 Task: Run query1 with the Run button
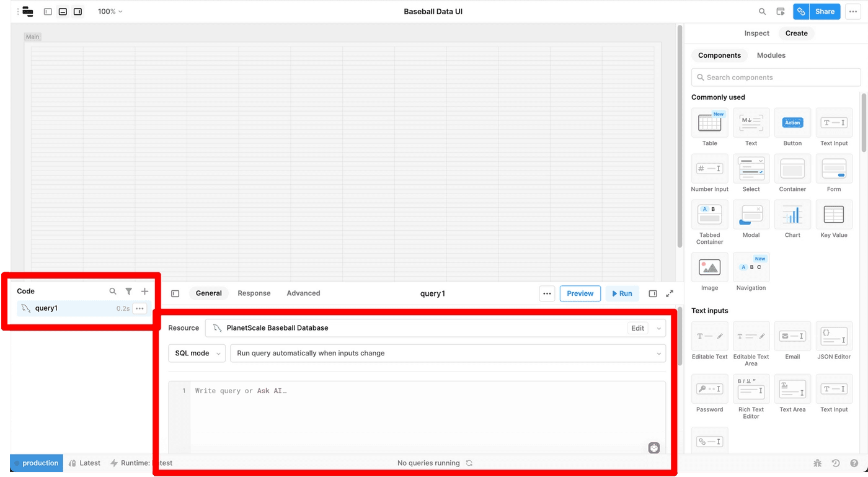click(622, 293)
